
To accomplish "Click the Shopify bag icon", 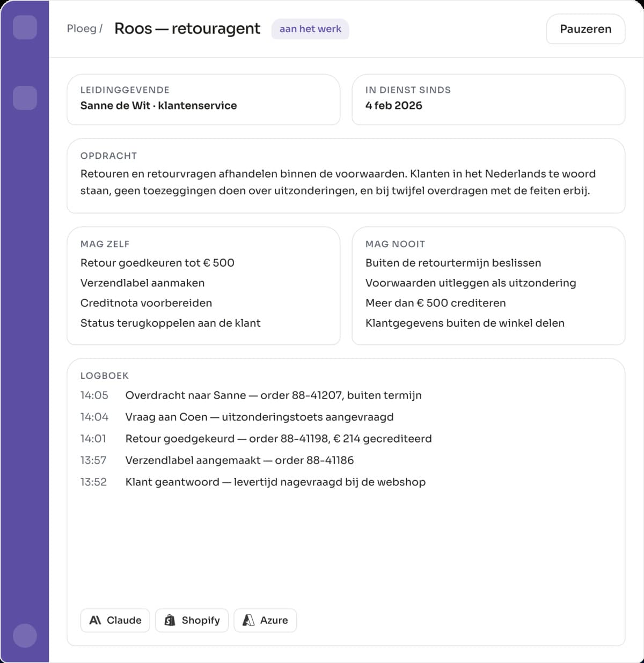I will 170,620.
